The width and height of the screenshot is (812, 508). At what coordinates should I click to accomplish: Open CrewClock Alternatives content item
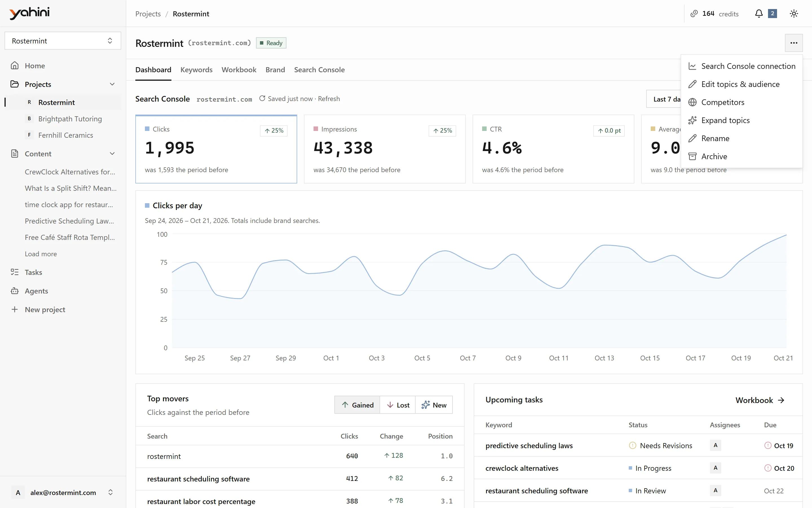70,172
